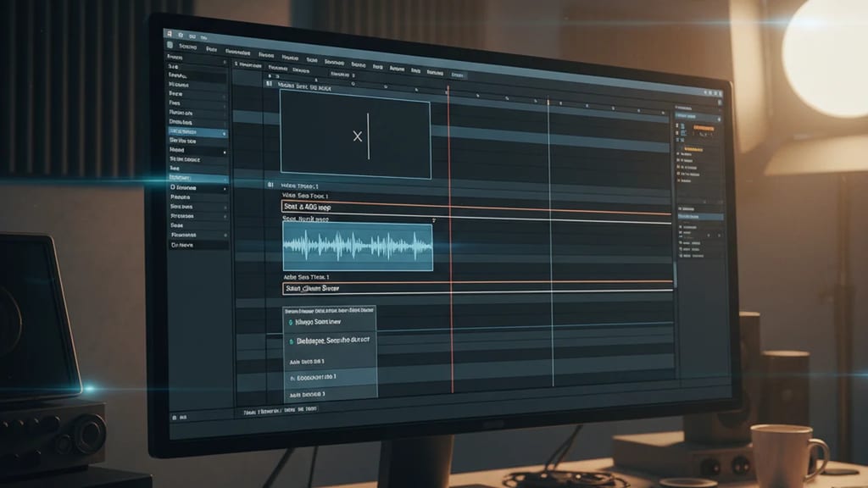Click the 'Sbat & A0G loop' track name field
Screen dimensions: 868x488
[476, 210]
